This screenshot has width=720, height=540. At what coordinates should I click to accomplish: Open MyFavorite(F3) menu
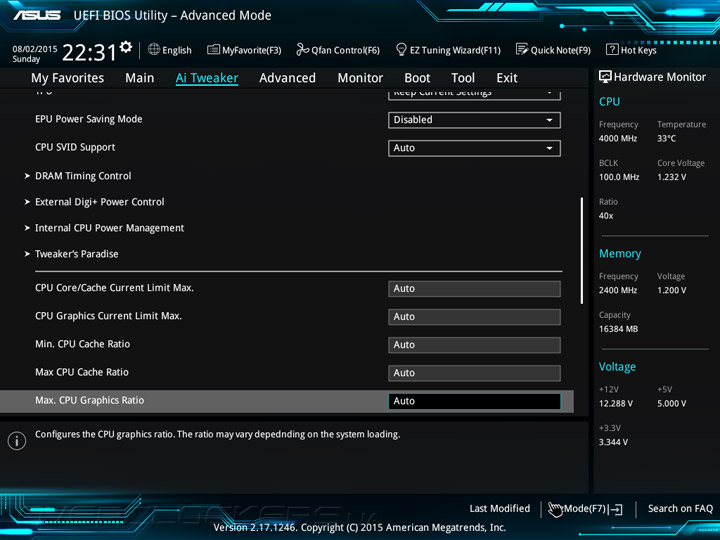pos(244,50)
